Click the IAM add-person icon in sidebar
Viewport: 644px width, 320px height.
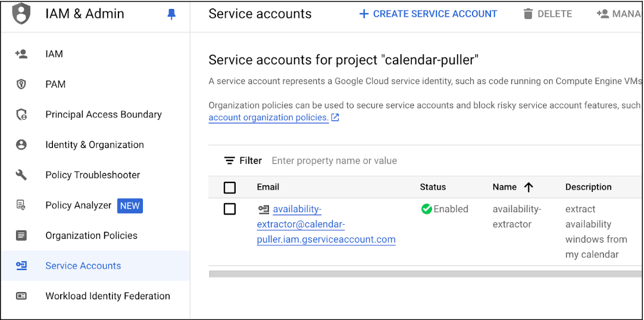(21, 54)
